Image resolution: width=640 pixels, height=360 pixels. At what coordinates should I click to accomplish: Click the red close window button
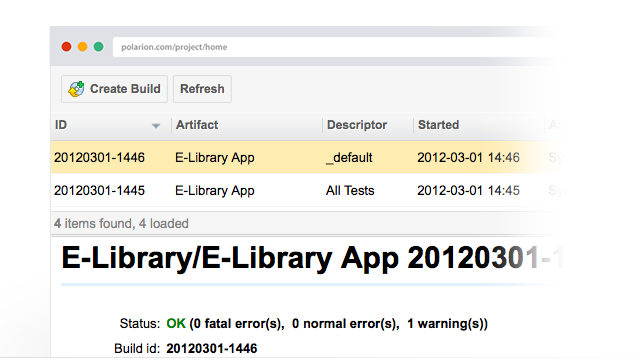(x=67, y=47)
